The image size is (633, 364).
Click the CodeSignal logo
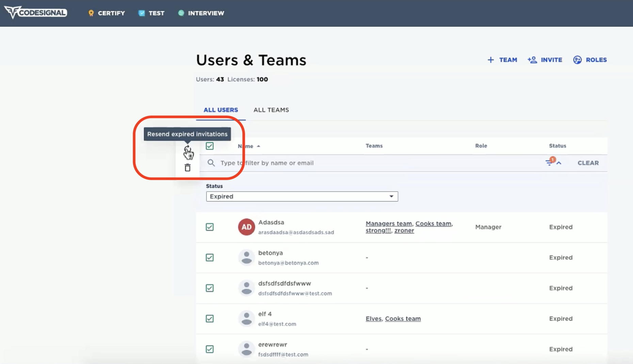point(35,13)
